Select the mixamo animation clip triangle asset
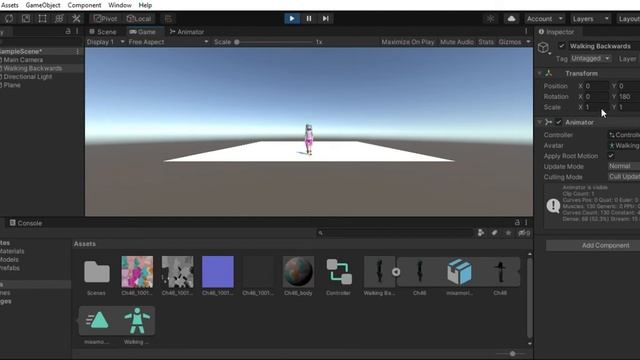 [x=97, y=321]
